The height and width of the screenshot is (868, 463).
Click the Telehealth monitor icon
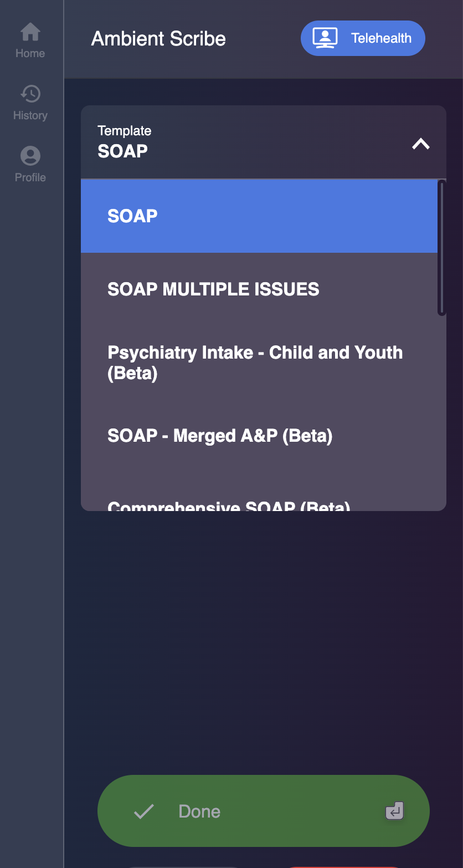[325, 38]
